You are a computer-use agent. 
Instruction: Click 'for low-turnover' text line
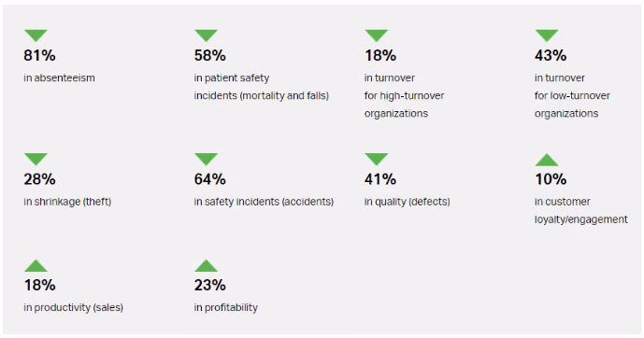point(572,95)
